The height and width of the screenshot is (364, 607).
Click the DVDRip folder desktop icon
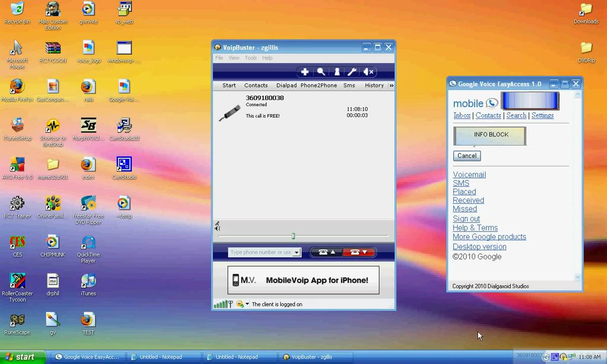(x=586, y=52)
